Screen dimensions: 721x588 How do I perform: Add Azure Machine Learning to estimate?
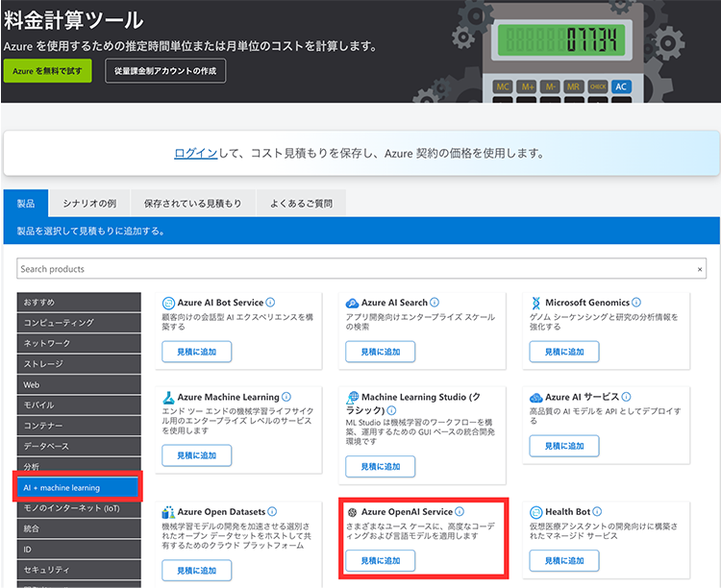(x=197, y=455)
